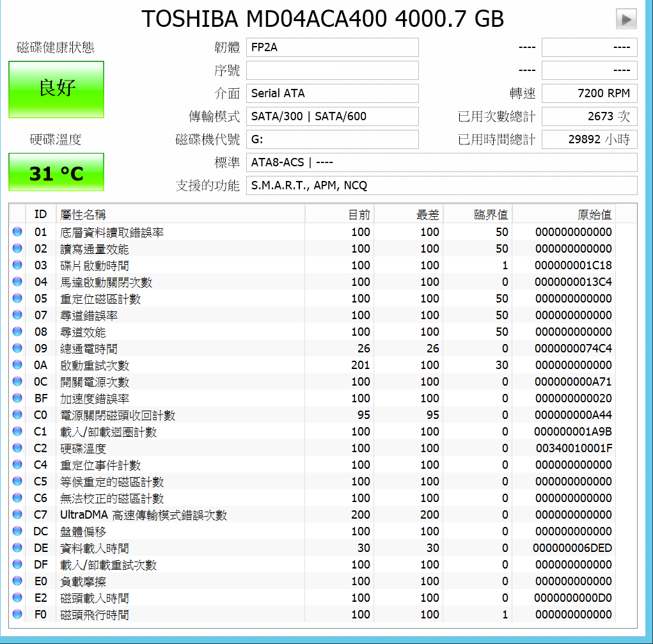653x644 pixels.
Task: Click the blue status dot for ID 07
Action: point(17,315)
